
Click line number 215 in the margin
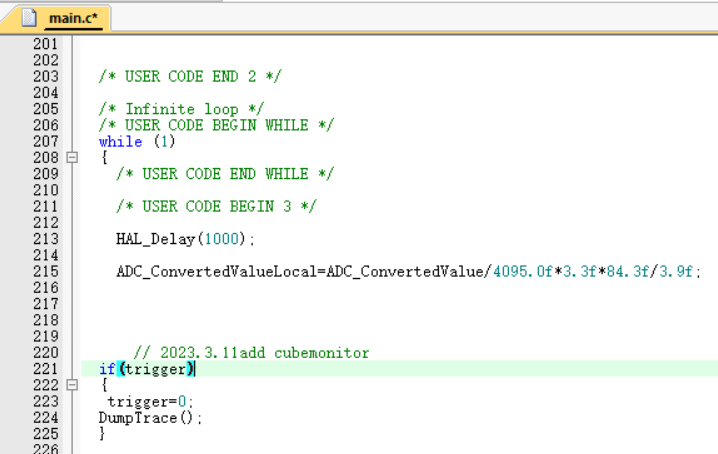pyautogui.click(x=46, y=271)
